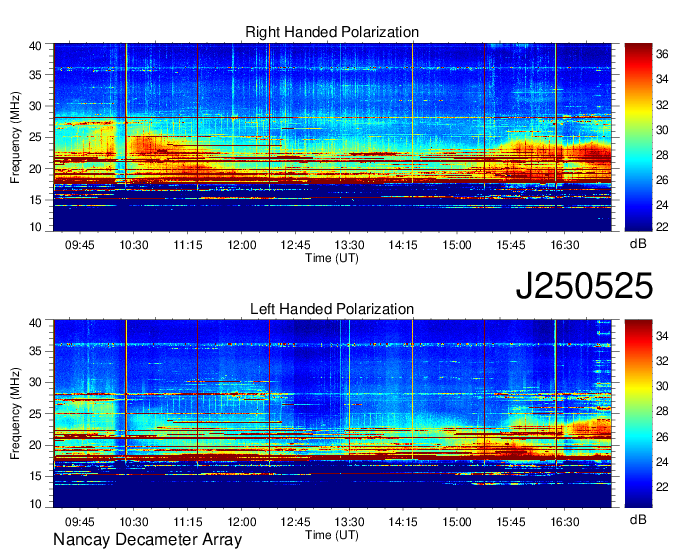Screen dimensions: 680x552
Task: Click the 13:30 time tick of the right-handed plot
Action: (349, 245)
